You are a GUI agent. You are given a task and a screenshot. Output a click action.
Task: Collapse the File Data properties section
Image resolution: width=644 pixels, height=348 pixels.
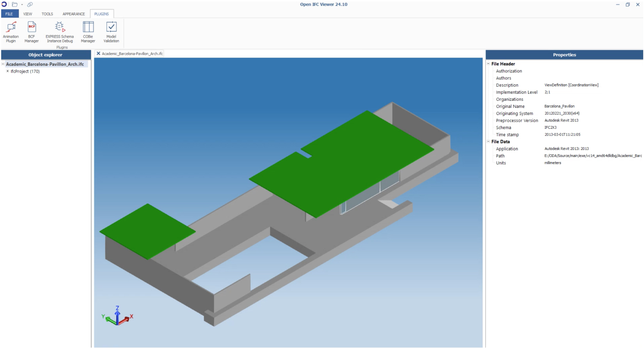point(488,141)
